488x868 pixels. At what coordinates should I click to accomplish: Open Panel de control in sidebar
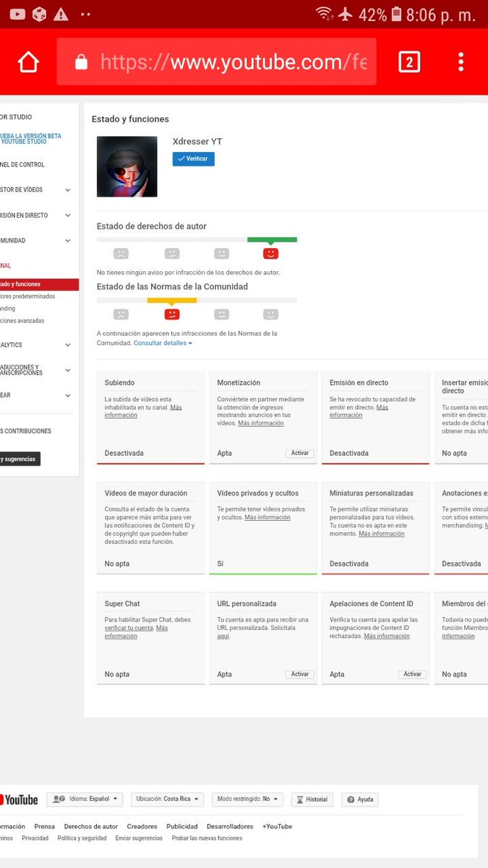22,165
